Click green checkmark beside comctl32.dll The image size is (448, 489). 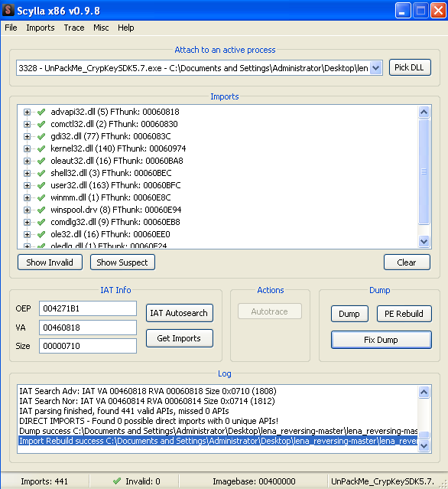click(41, 124)
